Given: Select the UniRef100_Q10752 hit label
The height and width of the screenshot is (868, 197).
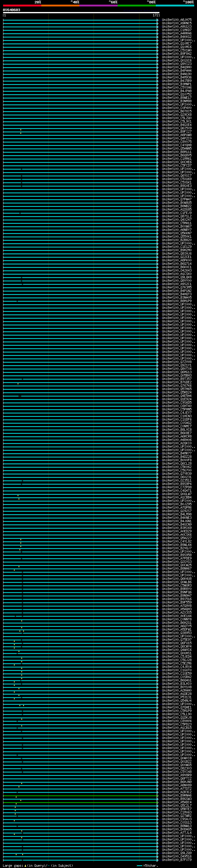Looking at the screenshot, I should click(177, 94).
